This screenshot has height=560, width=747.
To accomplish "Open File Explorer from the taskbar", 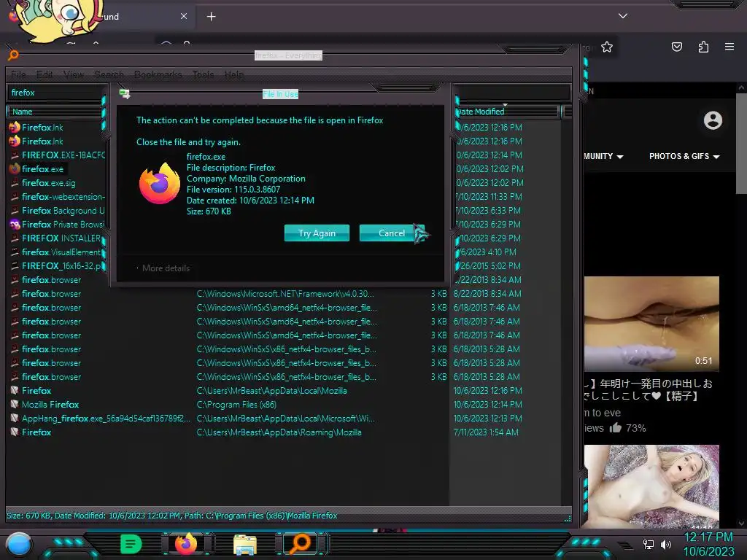I will point(245,545).
